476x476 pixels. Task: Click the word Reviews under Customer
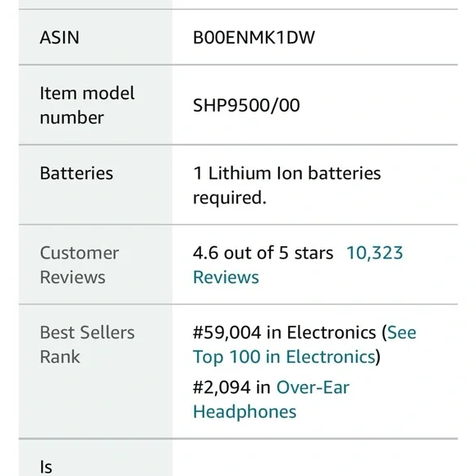72,277
